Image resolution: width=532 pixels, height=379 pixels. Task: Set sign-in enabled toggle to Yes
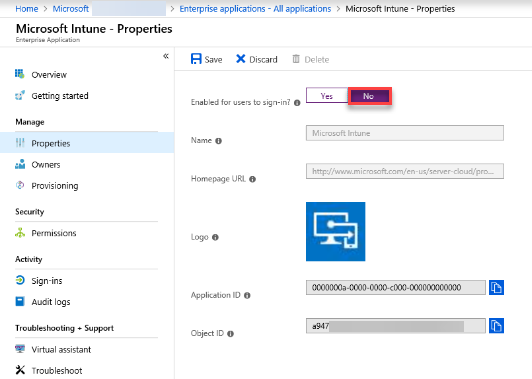[327, 96]
